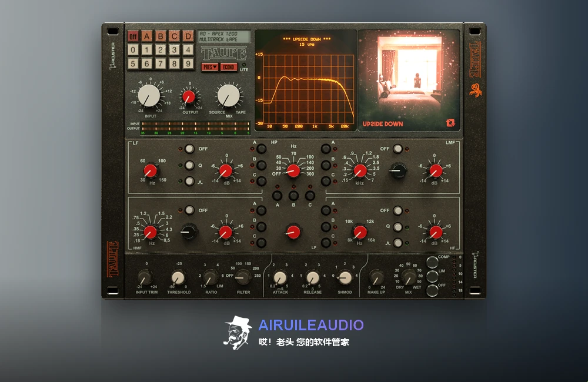This screenshot has height=382, width=588.
Task: Click the center B model button
Action: tap(293, 195)
